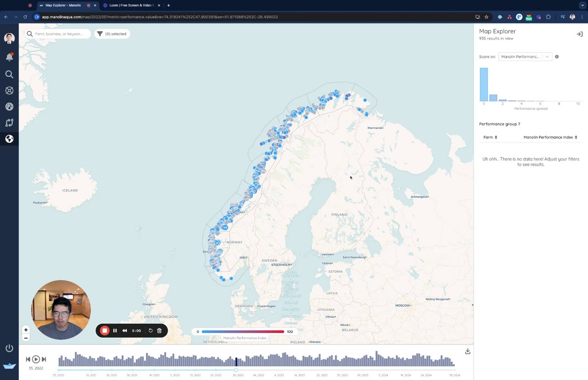Click the browser address bar URL
The width and height of the screenshot is (588, 380).
click(160, 17)
